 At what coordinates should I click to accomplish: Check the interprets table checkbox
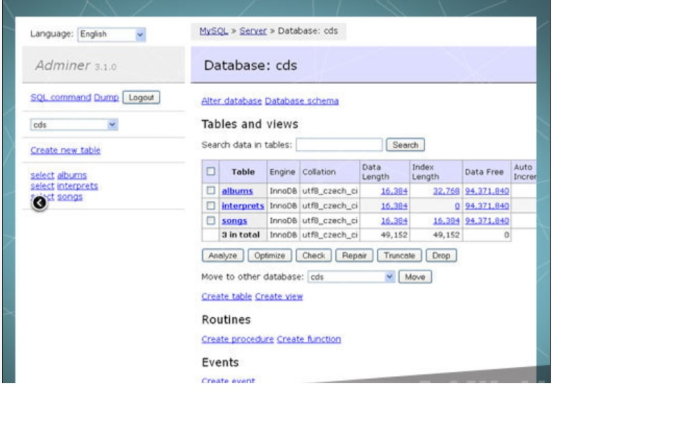pos(210,206)
